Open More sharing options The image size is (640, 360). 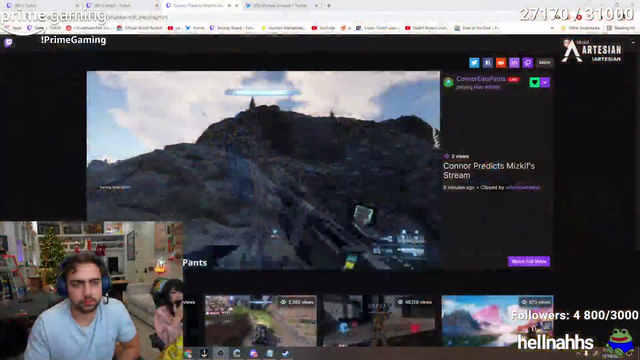pyautogui.click(x=544, y=62)
